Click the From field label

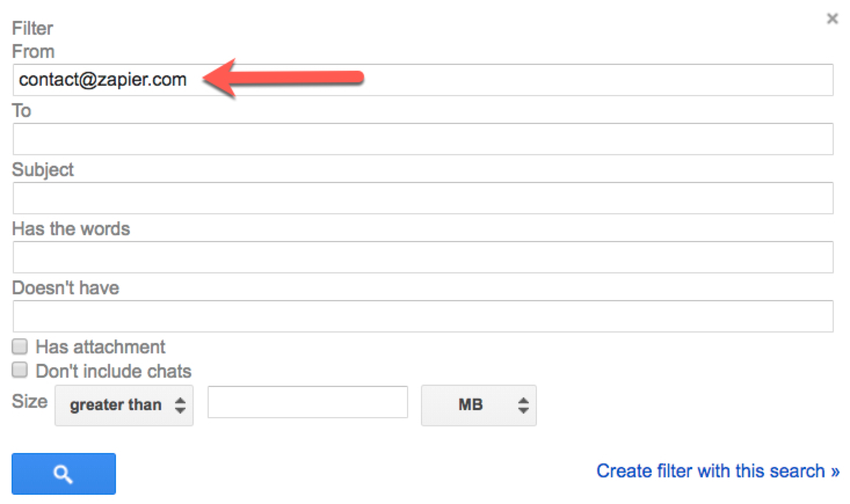pos(33,52)
